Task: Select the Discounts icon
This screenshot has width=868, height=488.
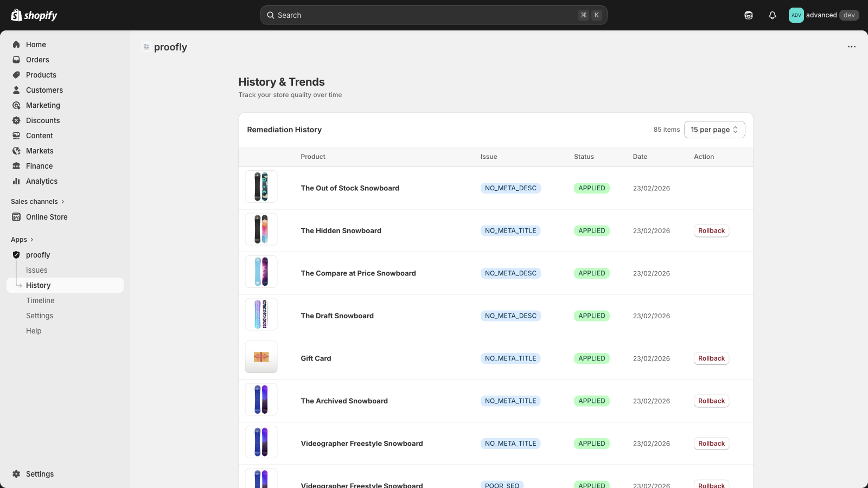Action: point(17,120)
